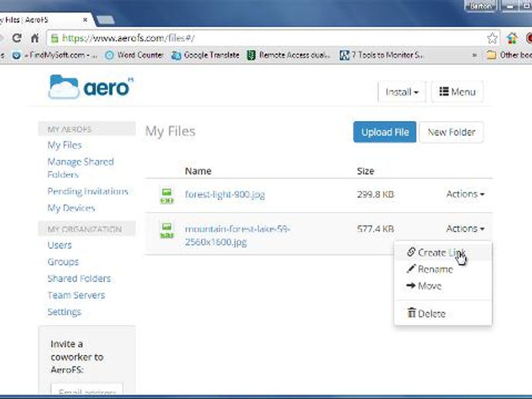
Task: Open Settings in the sidebar
Action: 65,311
